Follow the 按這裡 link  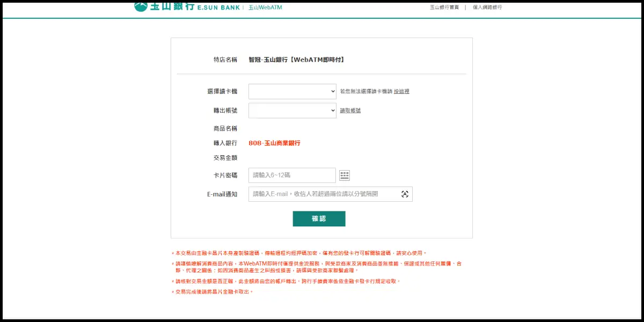click(x=401, y=92)
